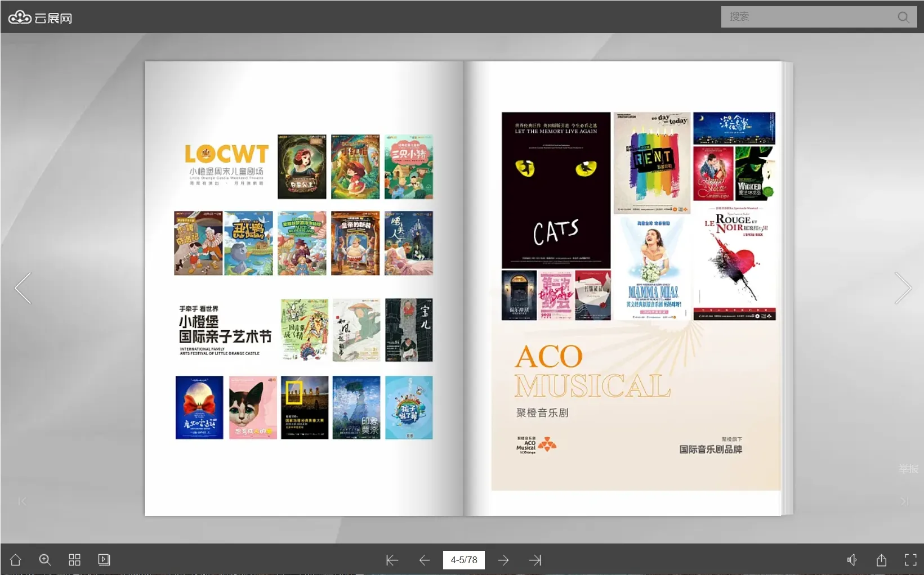The width and height of the screenshot is (924, 575).
Task: Jump to the first page
Action: [392, 560]
